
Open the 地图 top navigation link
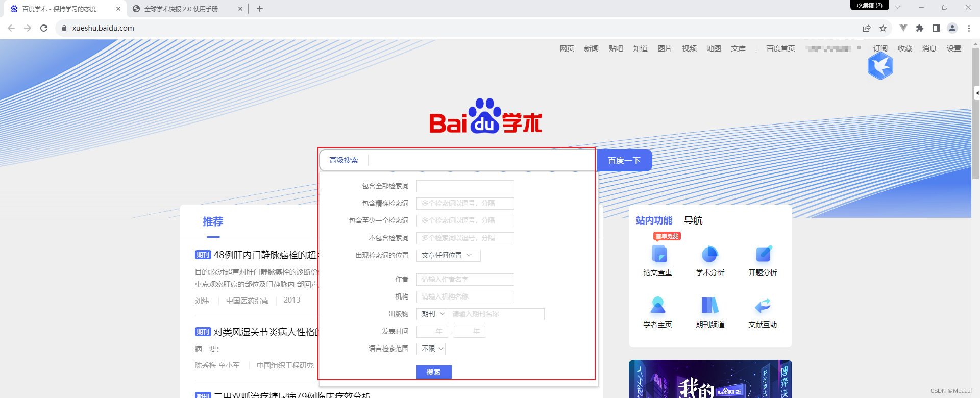(714, 48)
